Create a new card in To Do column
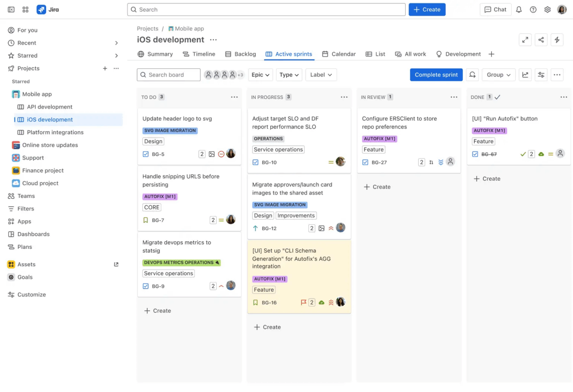Viewport: 573px width, 392px height. pyautogui.click(x=157, y=311)
